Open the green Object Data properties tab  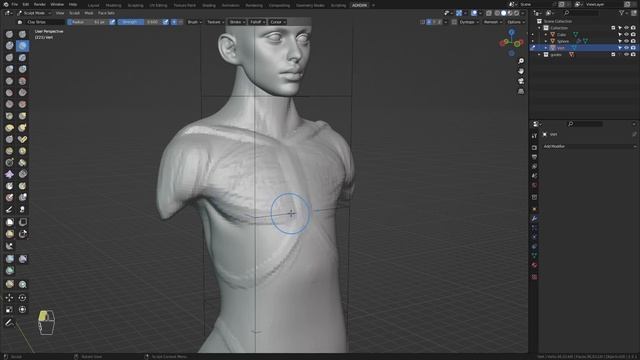tap(534, 256)
